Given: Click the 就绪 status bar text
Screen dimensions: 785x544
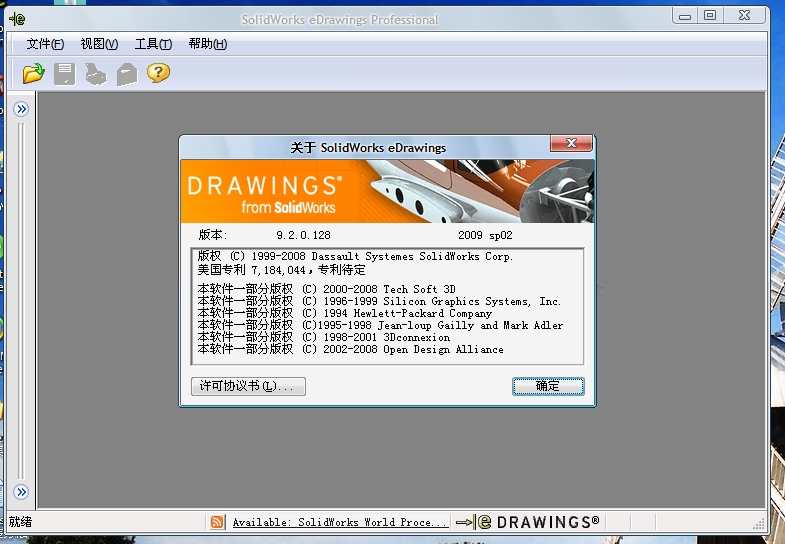Looking at the screenshot, I should (x=21, y=522).
